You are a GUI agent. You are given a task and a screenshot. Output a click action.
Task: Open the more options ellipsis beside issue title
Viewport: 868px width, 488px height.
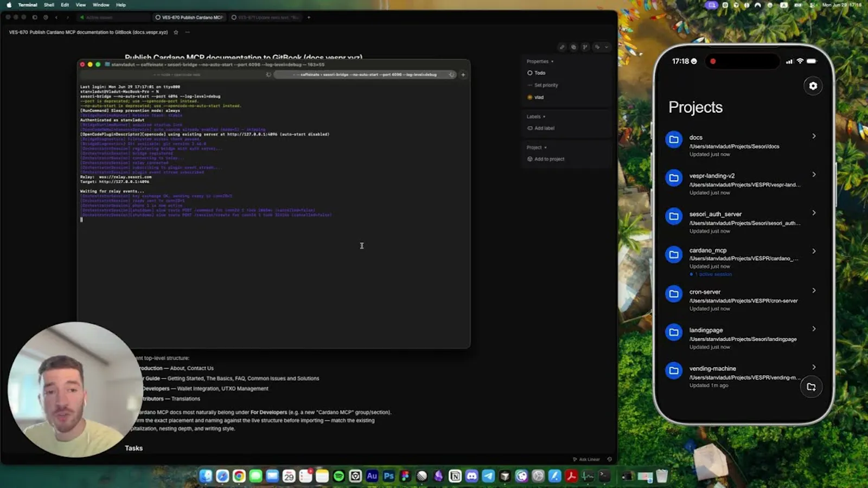click(188, 33)
